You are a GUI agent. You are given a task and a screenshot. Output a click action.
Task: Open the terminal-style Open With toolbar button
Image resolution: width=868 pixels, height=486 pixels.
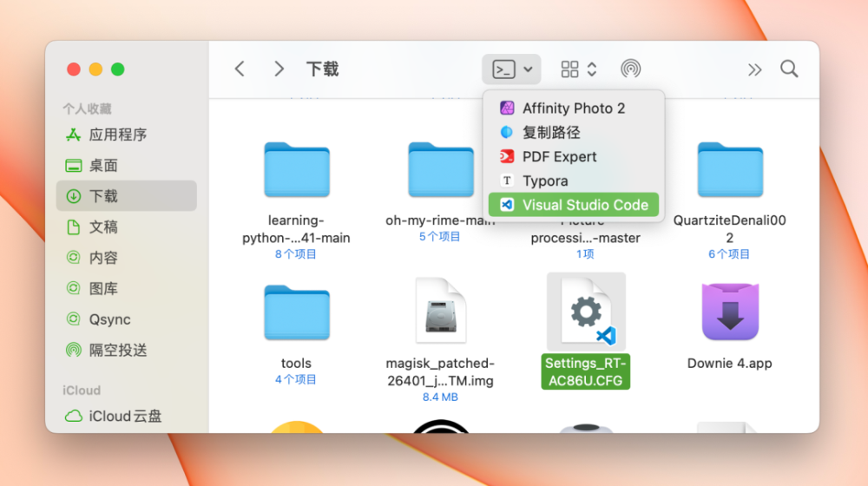coord(503,69)
